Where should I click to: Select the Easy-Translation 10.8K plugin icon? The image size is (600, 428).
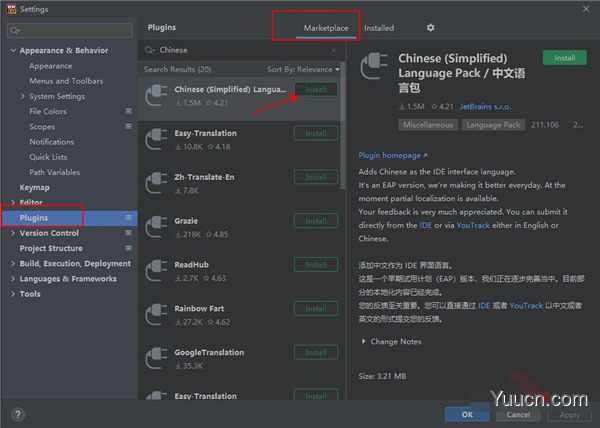(157, 139)
